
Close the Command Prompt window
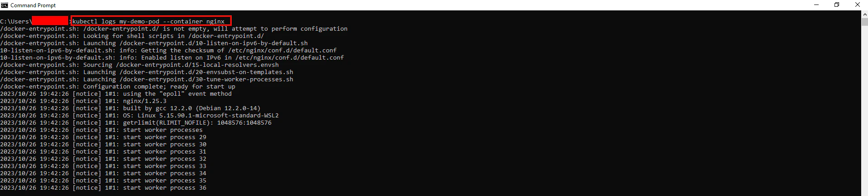tap(857, 5)
